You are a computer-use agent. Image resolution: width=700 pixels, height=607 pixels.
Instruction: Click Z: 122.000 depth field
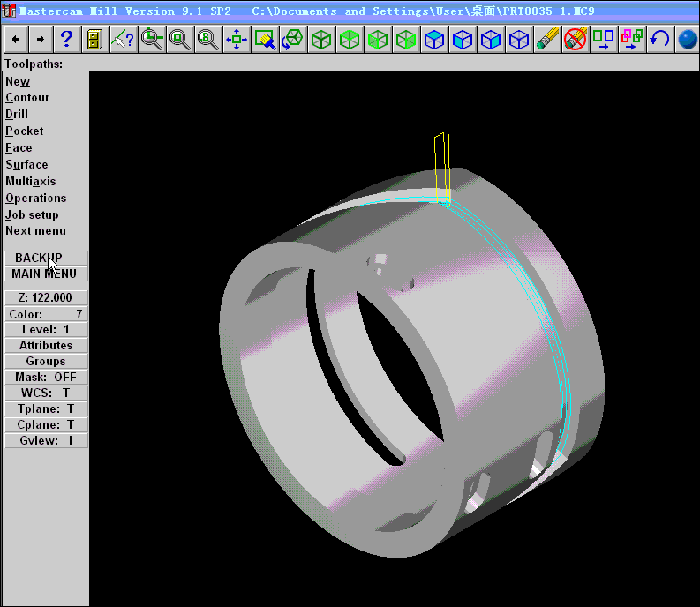[x=46, y=297]
